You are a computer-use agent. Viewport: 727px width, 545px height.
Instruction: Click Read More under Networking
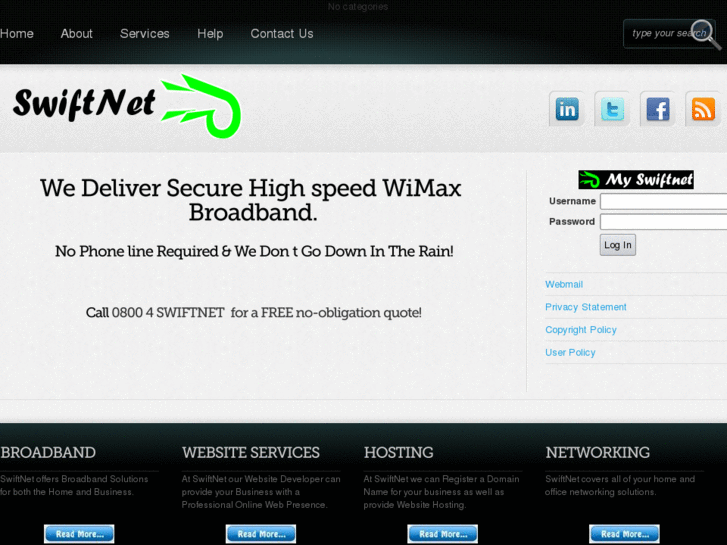pyautogui.click(x=625, y=534)
